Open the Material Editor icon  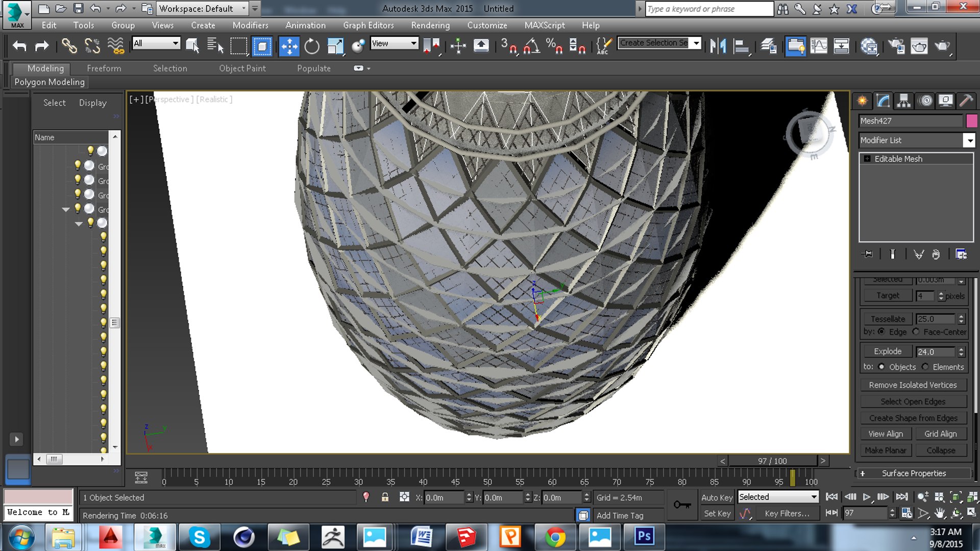coord(869,46)
